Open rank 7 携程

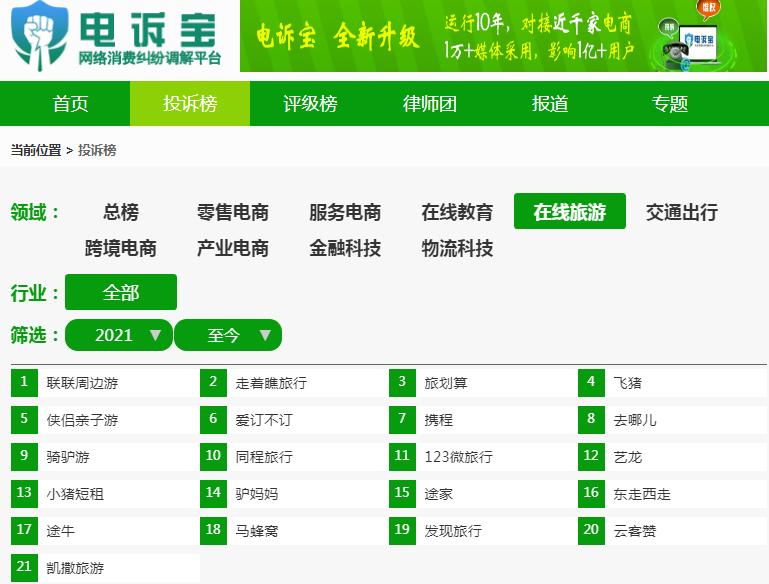pyautogui.click(x=483, y=420)
